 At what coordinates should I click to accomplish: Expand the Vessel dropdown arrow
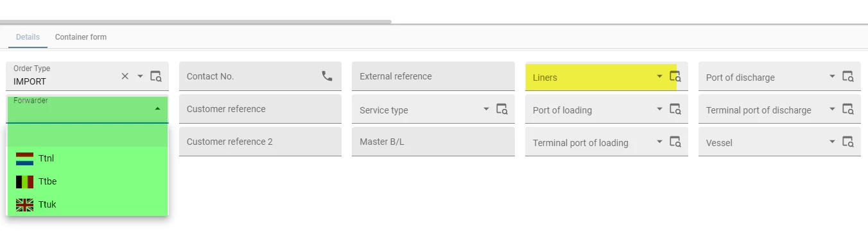[833, 142]
